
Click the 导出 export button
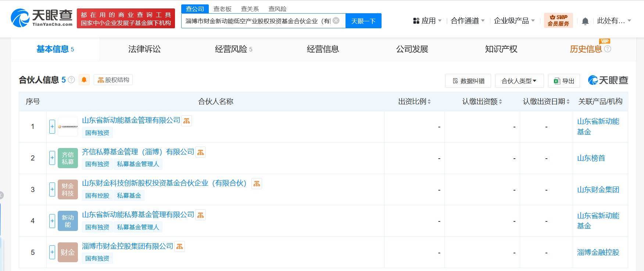pos(564,81)
